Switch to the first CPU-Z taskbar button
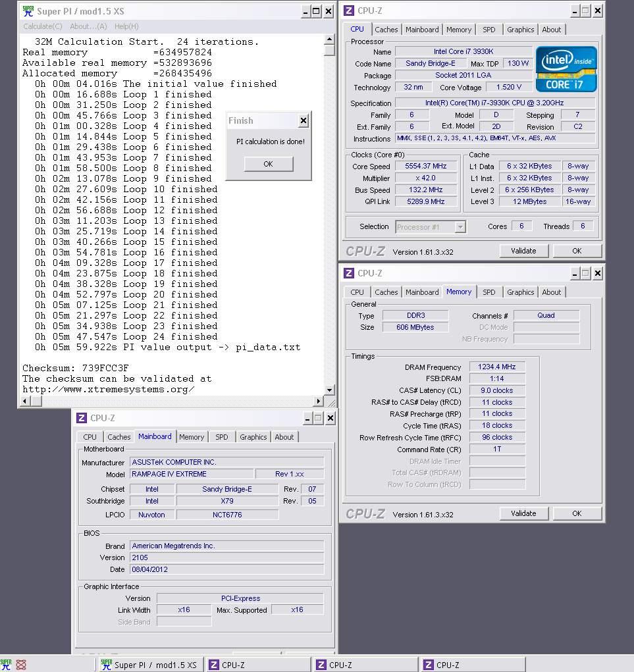 (x=257, y=665)
